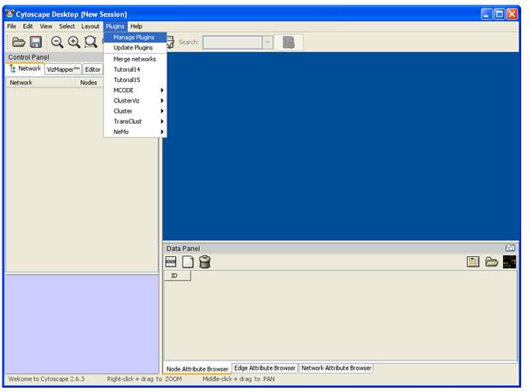Viewport: 532px width, 392px height.
Task: Click import attributes folder icon in Data Panel
Action: pos(491,261)
